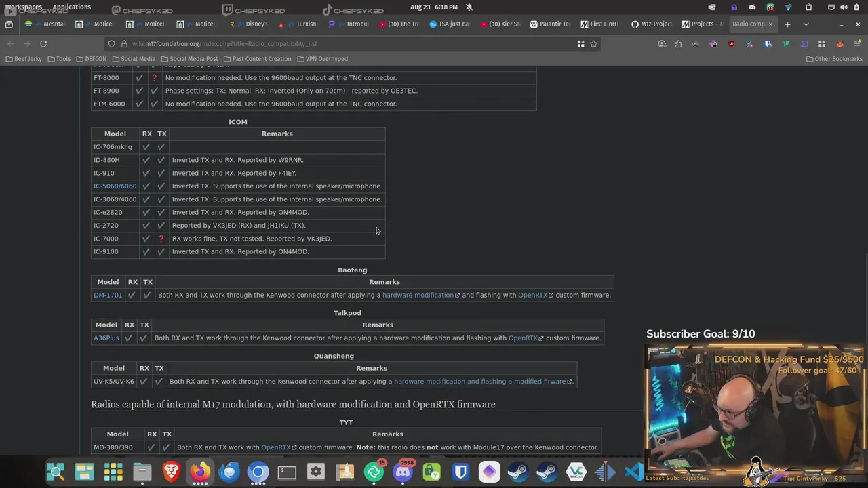
Task: Open a new tab with the plus button
Action: tap(787, 24)
